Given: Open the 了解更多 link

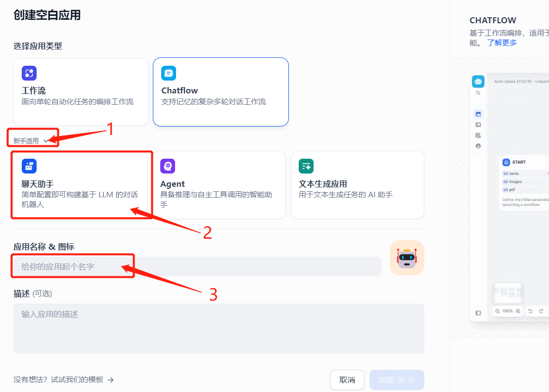Looking at the screenshot, I should coord(502,43).
